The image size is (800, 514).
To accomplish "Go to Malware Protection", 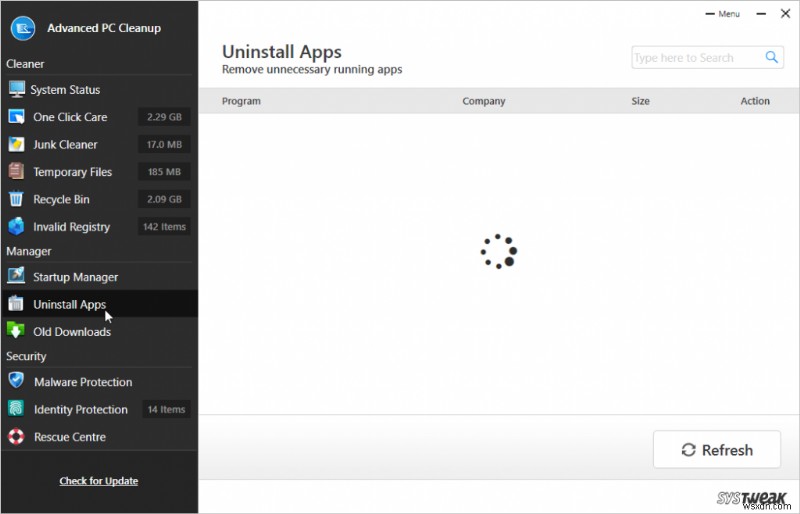I will point(99,382).
